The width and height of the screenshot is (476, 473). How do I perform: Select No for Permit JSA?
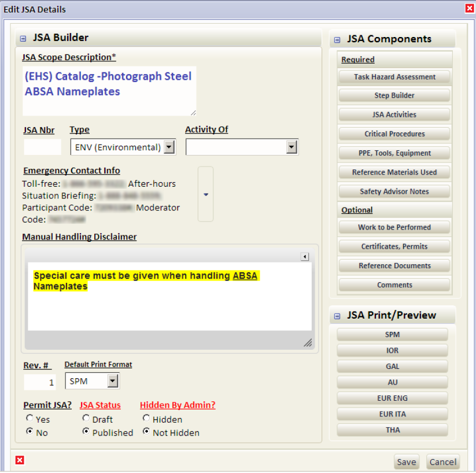point(29,431)
